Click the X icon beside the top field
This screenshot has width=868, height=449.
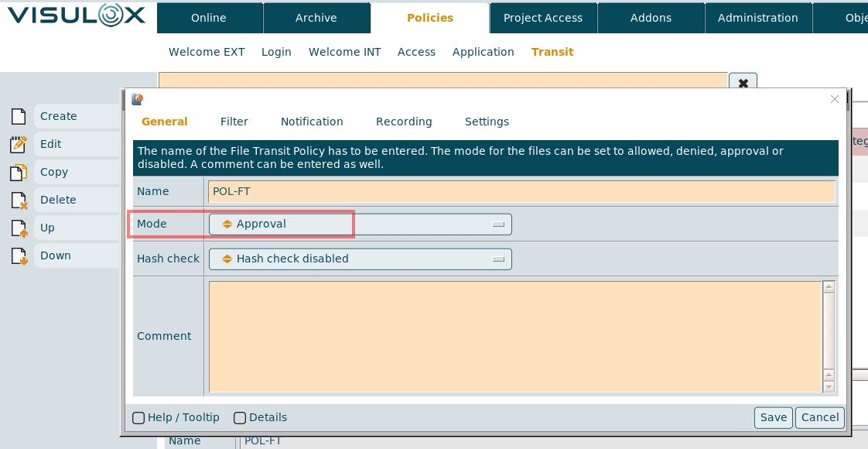743,83
